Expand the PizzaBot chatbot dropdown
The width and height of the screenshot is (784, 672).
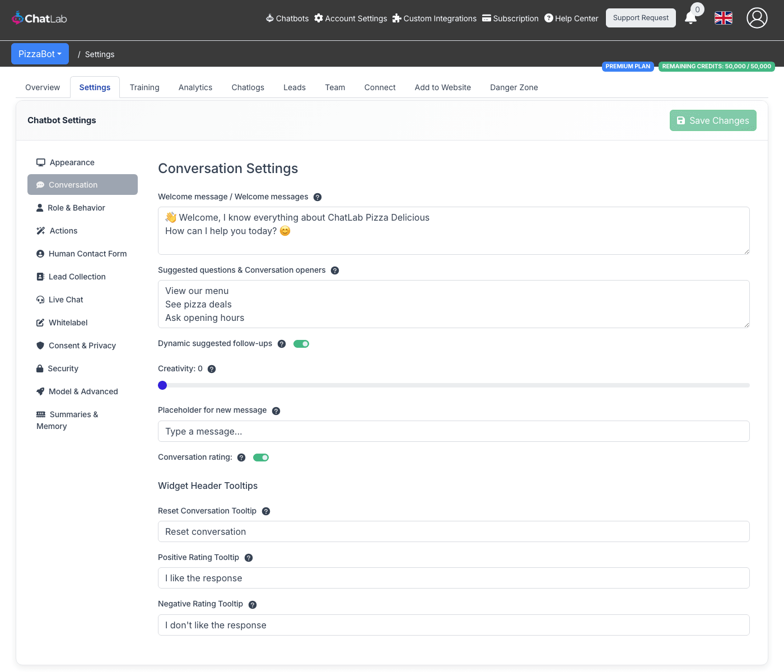[40, 54]
